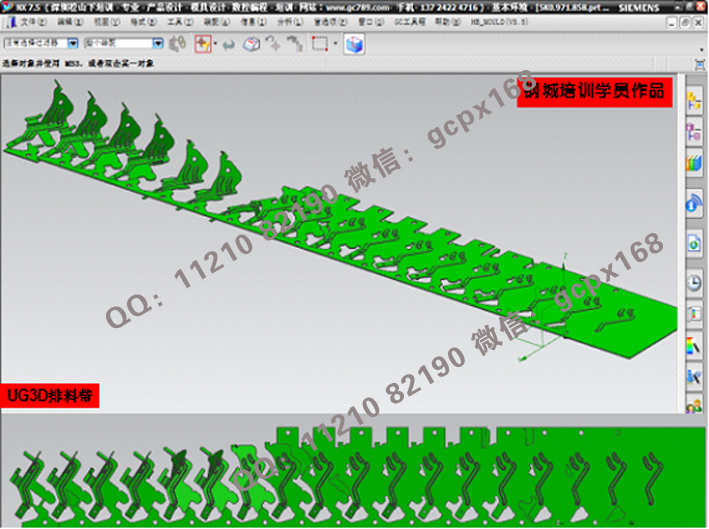709x529 pixels.
Task: Click the highlighted red-bordered selection icon
Action: (x=203, y=44)
